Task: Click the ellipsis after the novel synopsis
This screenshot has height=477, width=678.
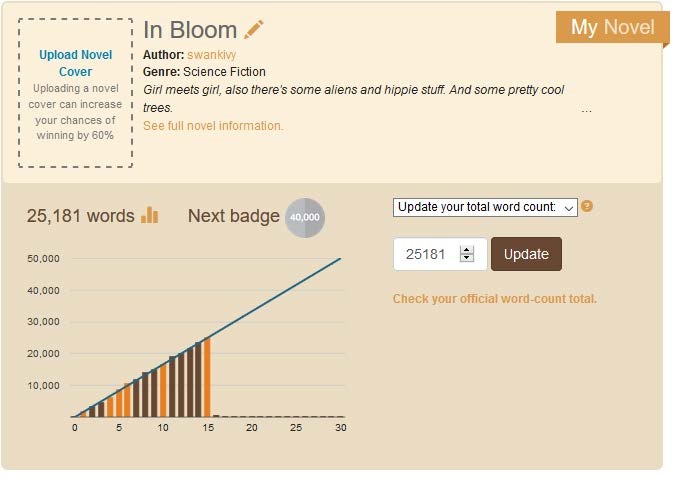Action: (586, 110)
